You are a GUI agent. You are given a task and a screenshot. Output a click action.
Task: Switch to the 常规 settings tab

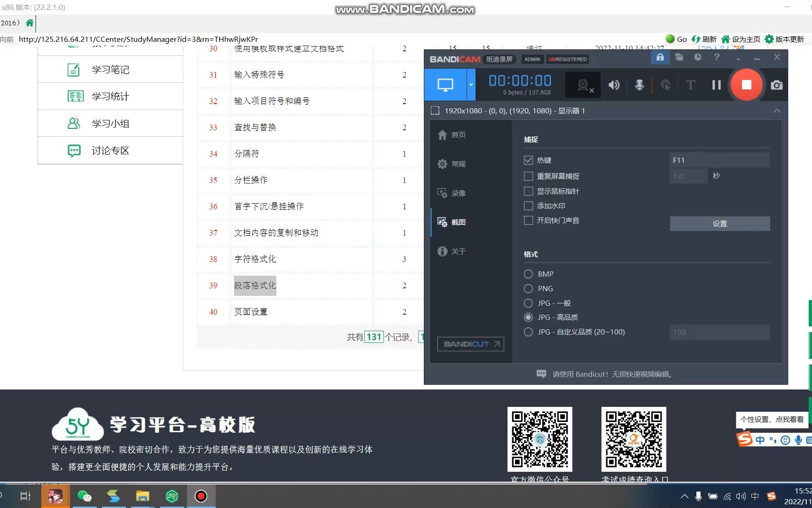point(458,164)
